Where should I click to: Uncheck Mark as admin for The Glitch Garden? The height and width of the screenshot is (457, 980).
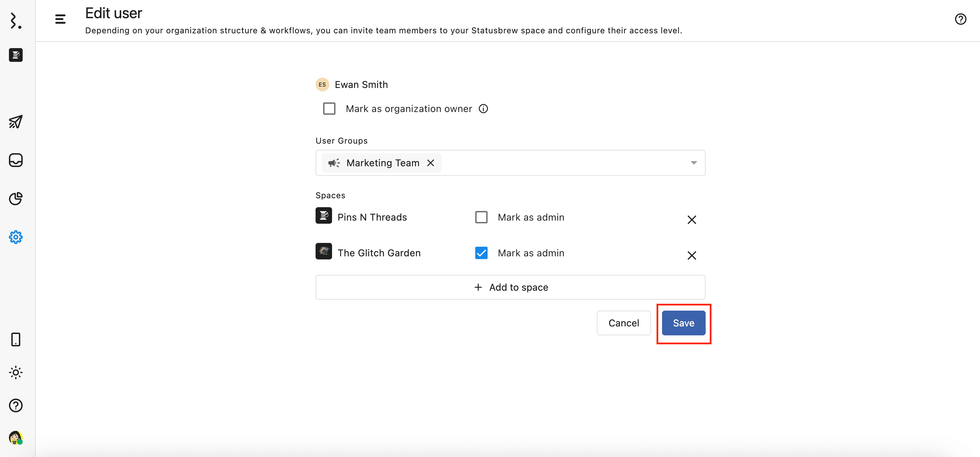481,253
